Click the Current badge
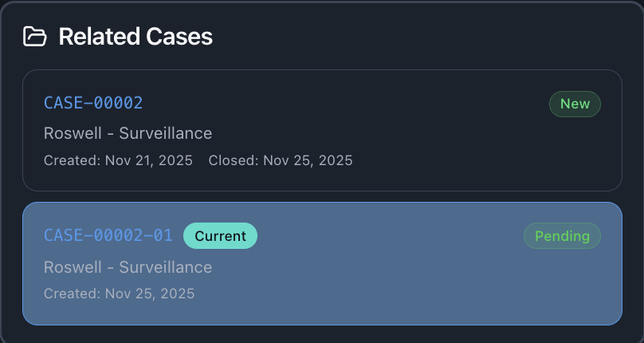Viewport: 644px width, 343px height. (x=220, y=235)
